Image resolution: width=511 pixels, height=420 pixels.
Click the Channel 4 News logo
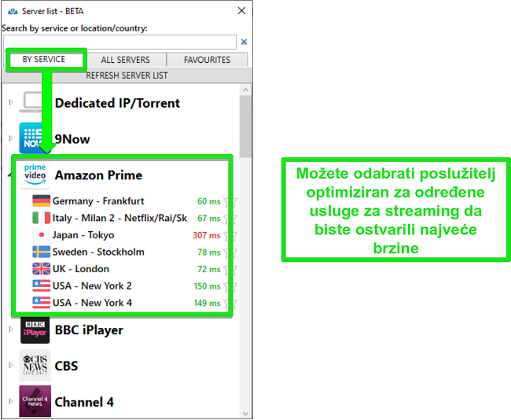coord(35,401)
